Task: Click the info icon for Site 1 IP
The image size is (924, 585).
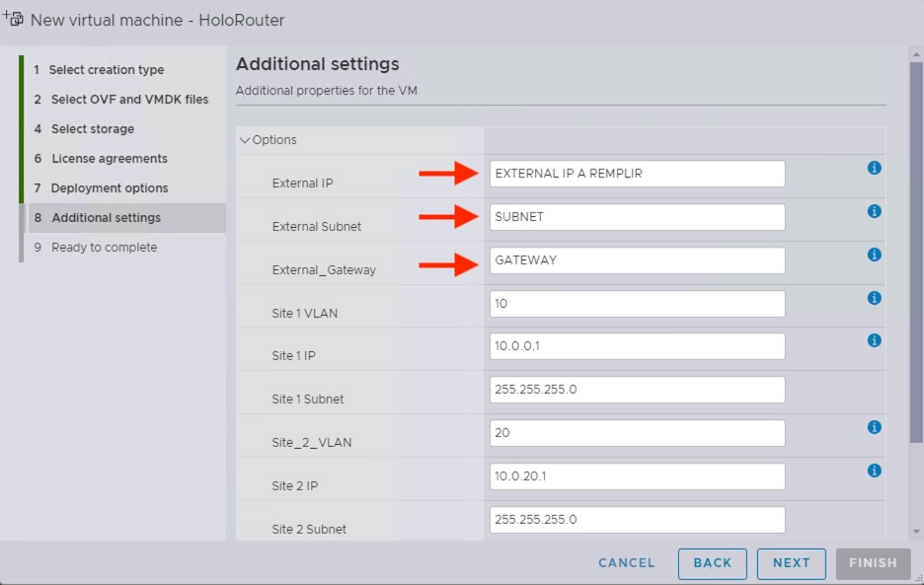Action: click(x=874, y=340)
